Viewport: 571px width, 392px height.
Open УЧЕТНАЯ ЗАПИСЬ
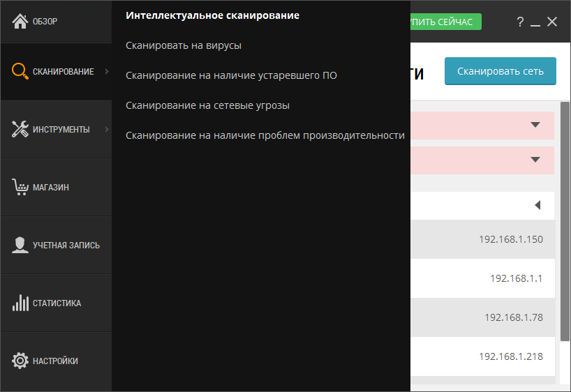click(x=56, y=245)
